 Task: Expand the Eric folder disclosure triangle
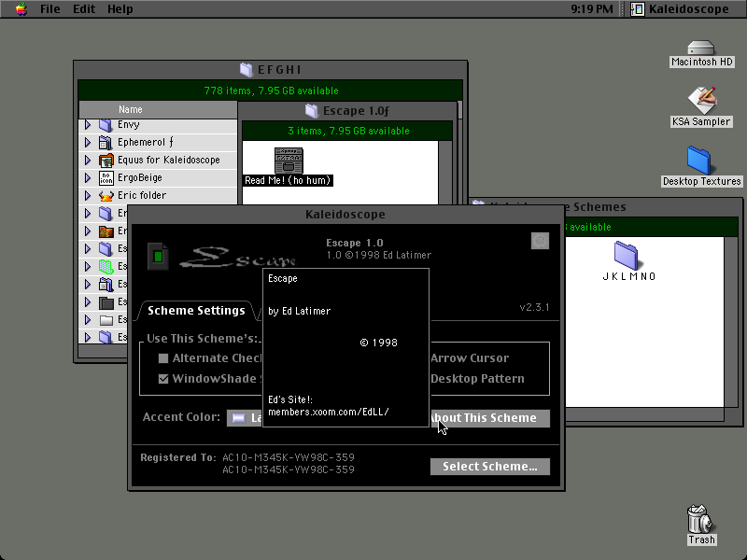point(88,195)
